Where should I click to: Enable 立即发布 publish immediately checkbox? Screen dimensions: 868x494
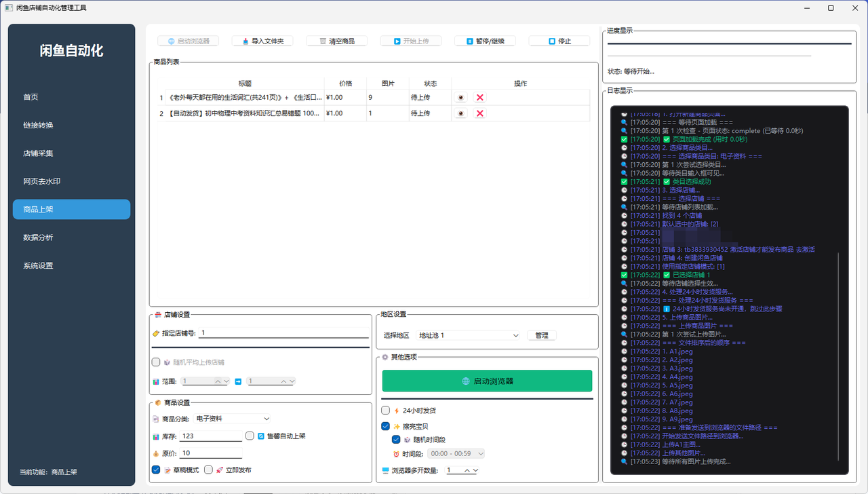coord(208,470)
